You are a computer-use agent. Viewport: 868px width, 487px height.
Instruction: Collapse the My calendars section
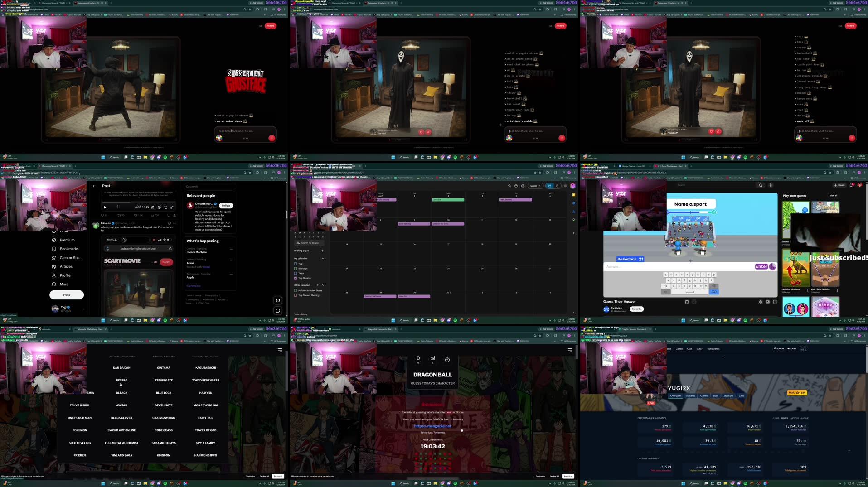323,258
